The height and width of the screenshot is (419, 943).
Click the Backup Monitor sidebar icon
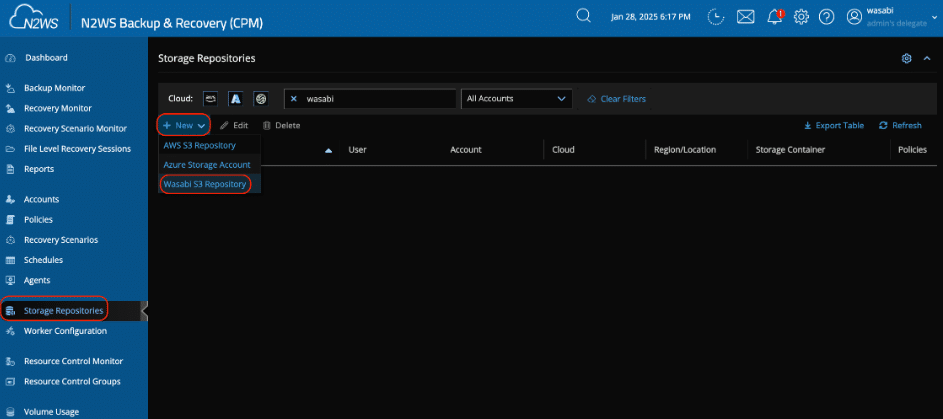pyautogui.click(x=10, y=88)
